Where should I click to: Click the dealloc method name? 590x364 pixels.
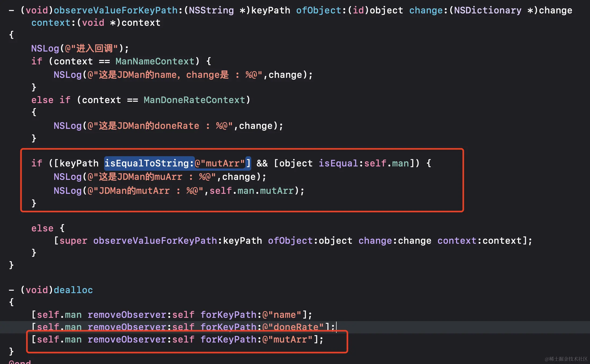coord(73,290)
